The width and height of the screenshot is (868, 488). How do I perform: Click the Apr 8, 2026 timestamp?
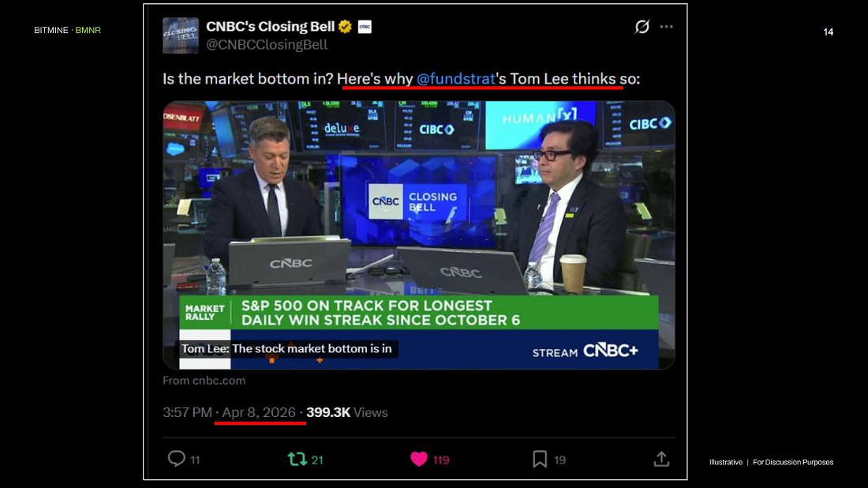[x=259, y=413]
